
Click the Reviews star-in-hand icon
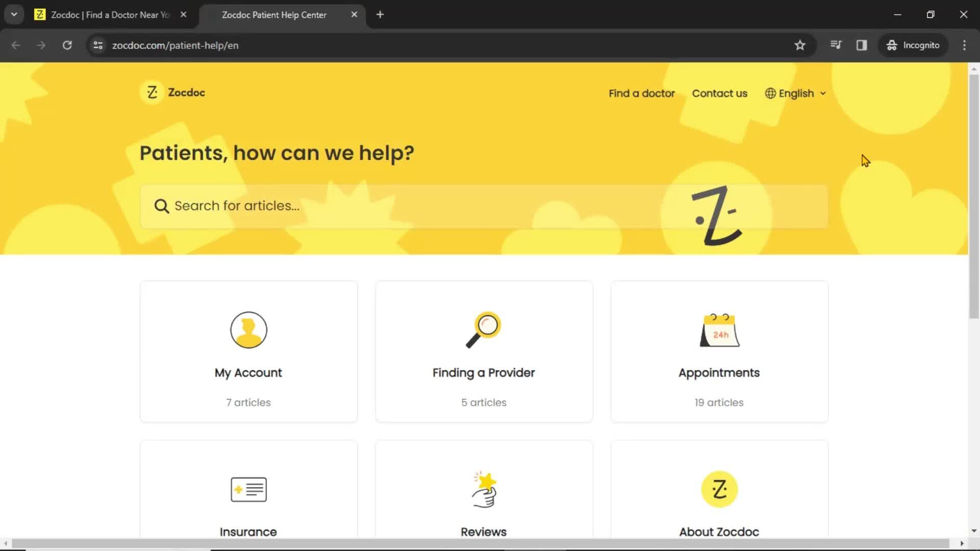pyautogui.click(x=484, y=489)
